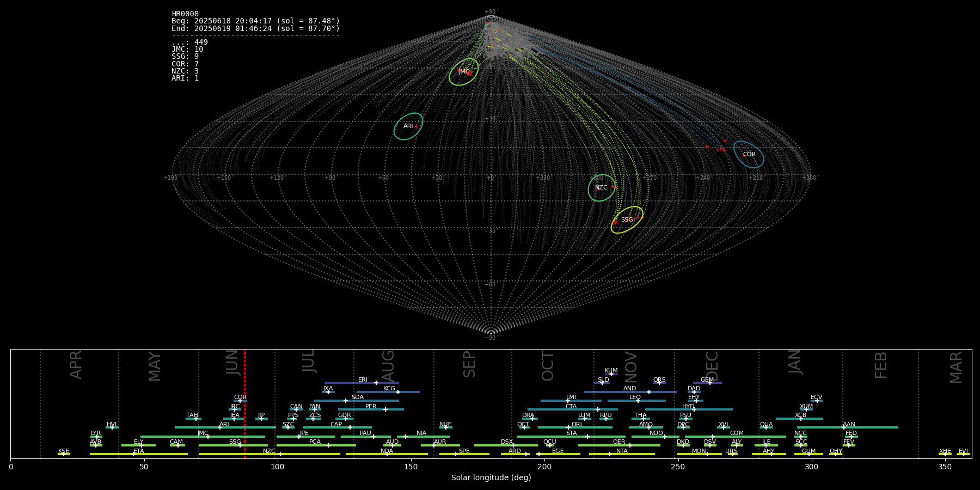Select the Beg: 20250618 timestamp line
The width and height of the screenshot is (980, 490).
(x=255, y=21)
